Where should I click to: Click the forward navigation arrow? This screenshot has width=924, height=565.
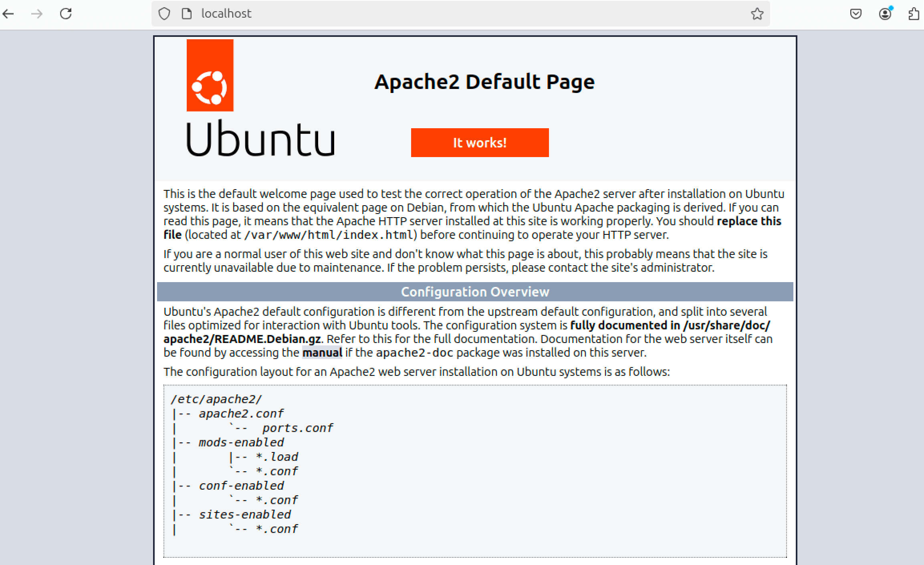click(37, 14)
